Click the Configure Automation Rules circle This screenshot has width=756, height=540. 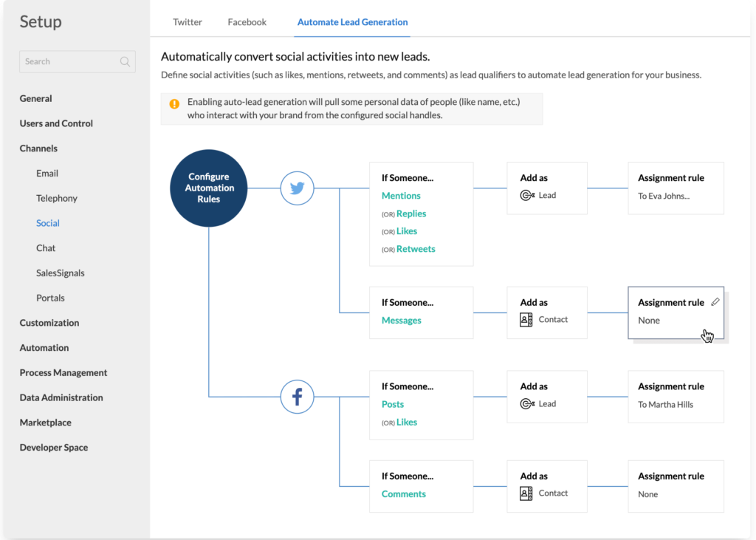click(x=209, y=188)
